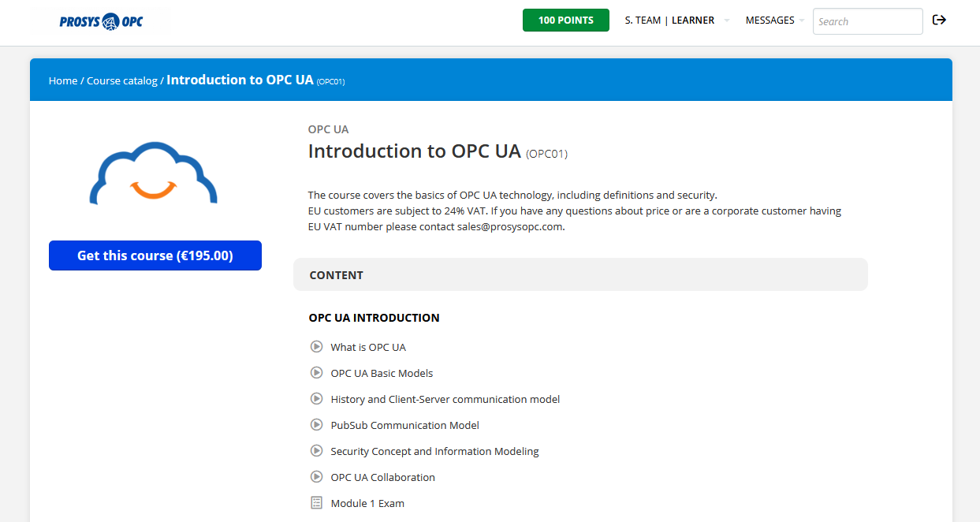980x522 pixels.
Task: Click play icon beside History and Client-Server lesson
Action: 316,399
